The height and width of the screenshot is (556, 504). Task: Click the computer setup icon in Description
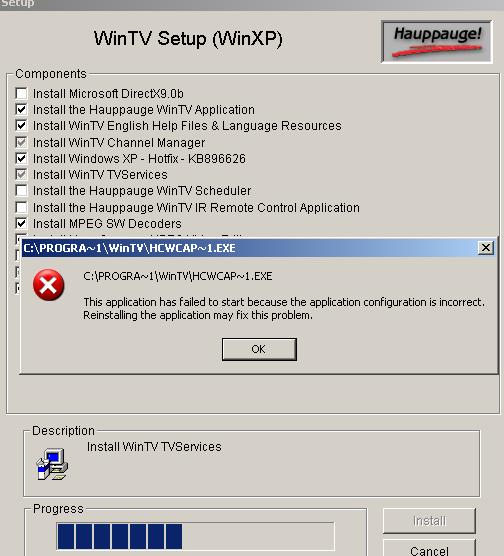click(x=52, y=464)
